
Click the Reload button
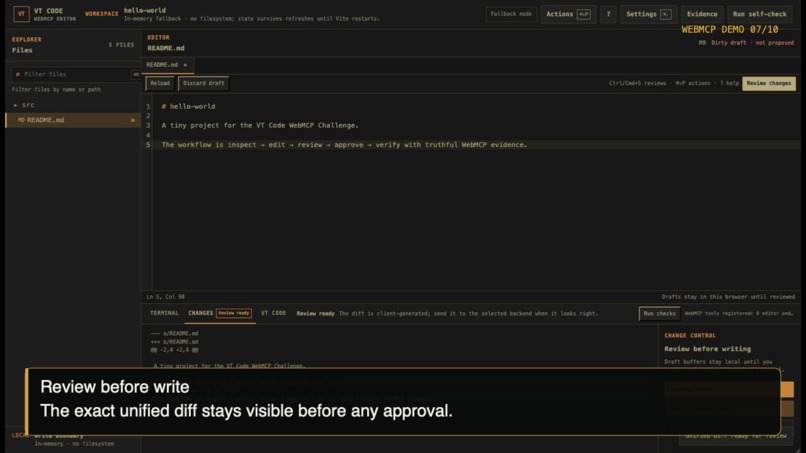(160, 83)
